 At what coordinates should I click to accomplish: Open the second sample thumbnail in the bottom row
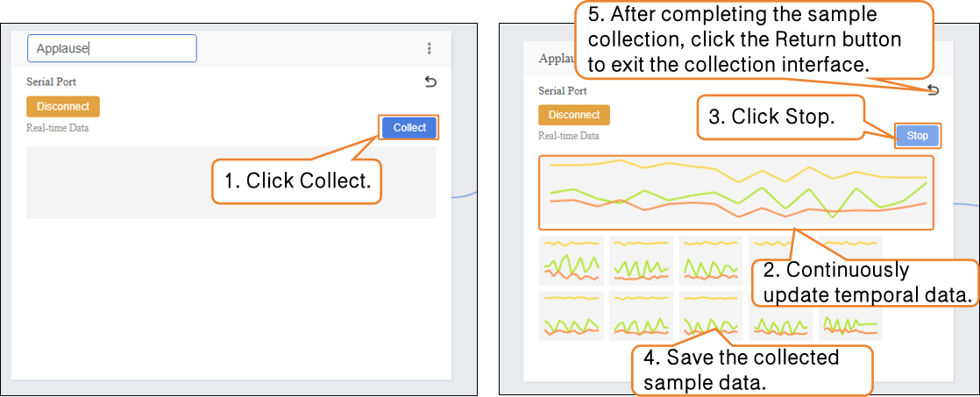[641, 316]
